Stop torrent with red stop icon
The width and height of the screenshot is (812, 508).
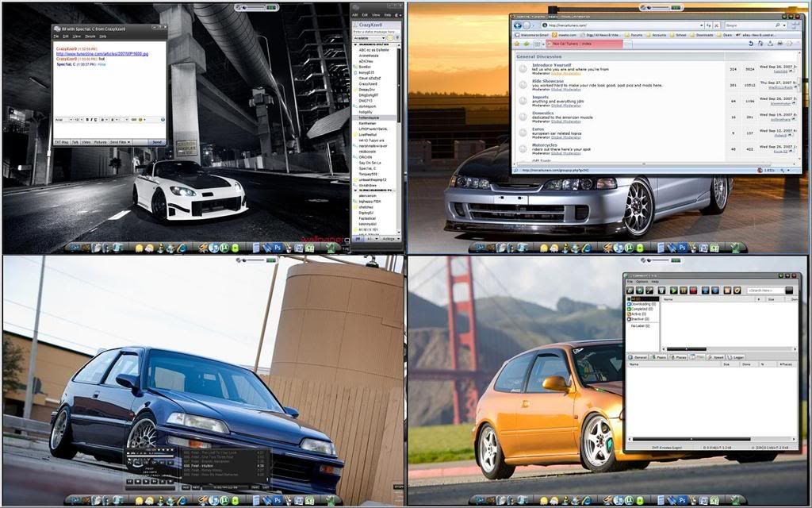[x=693, y=291]
